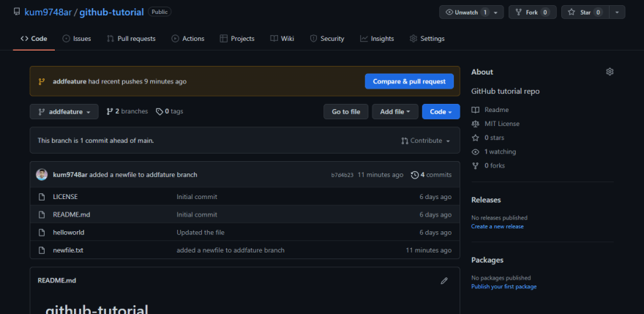The height and width of the screenshot is (314, 644).
Task: Open the 'Updated the file' commit message
Action: tap(201, 232)
